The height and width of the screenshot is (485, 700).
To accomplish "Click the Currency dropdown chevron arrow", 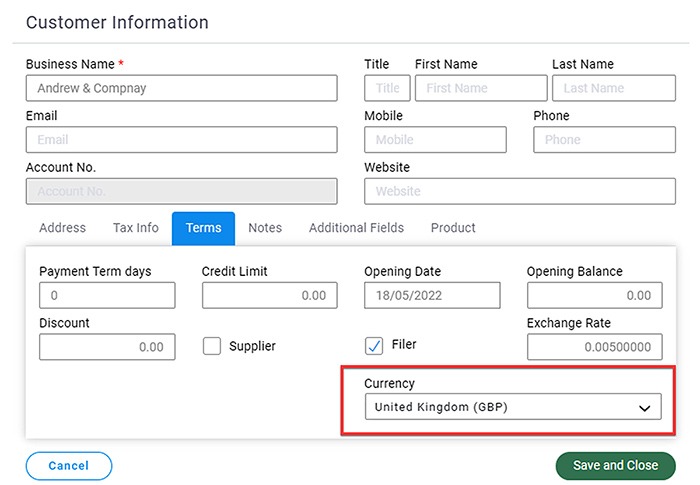I will [644, 408].
